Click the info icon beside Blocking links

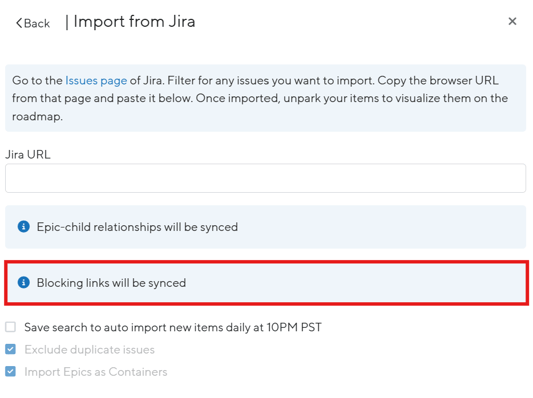23,282
